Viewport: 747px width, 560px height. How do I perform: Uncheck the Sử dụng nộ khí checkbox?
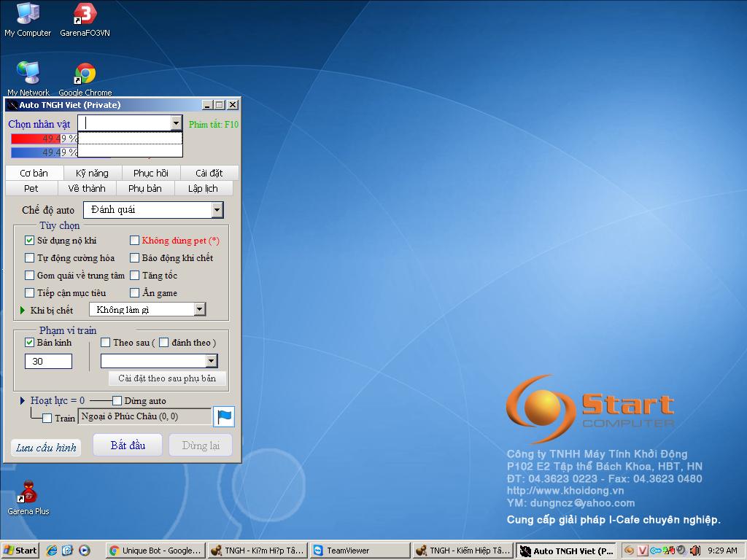[x=30, y=241]
